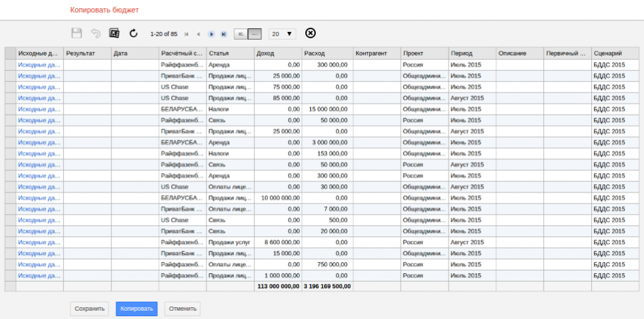This screenshot has width=644, height=319.
Task: Go to the previous page of records
Action: (198, 34)
